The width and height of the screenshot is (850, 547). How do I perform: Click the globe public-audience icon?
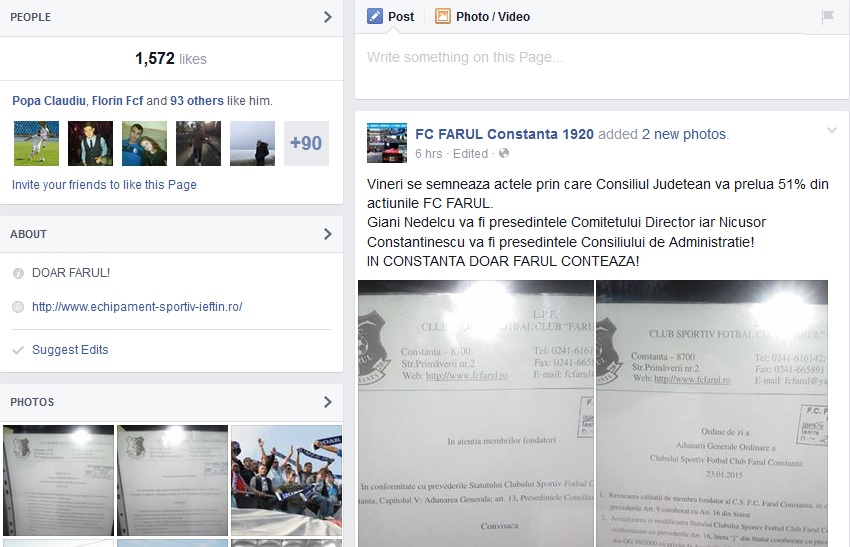504,153
